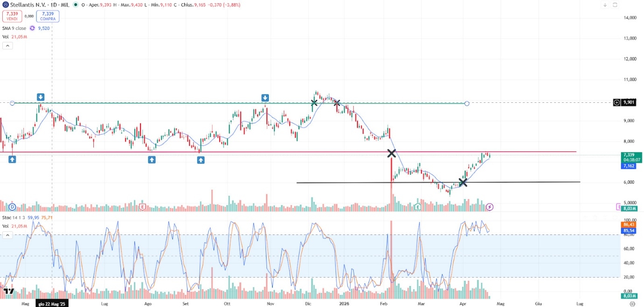Click the SMA refresh circular arrows icon
The width and height of the screenshot is (644, 307).
click(x=33, y=29)
